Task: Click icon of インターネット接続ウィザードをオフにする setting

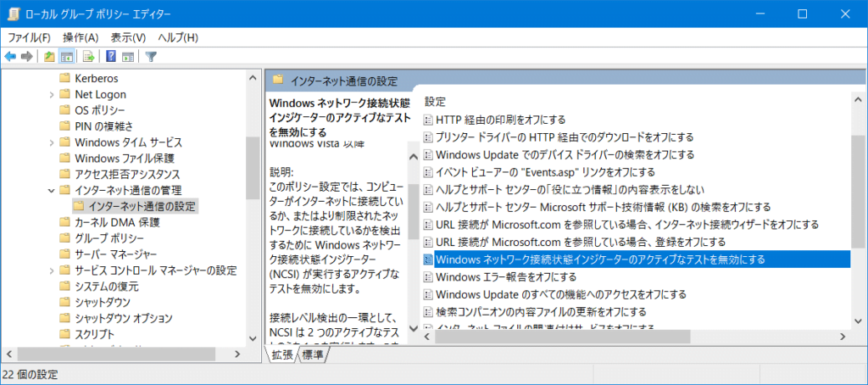Action: (427, 224)
